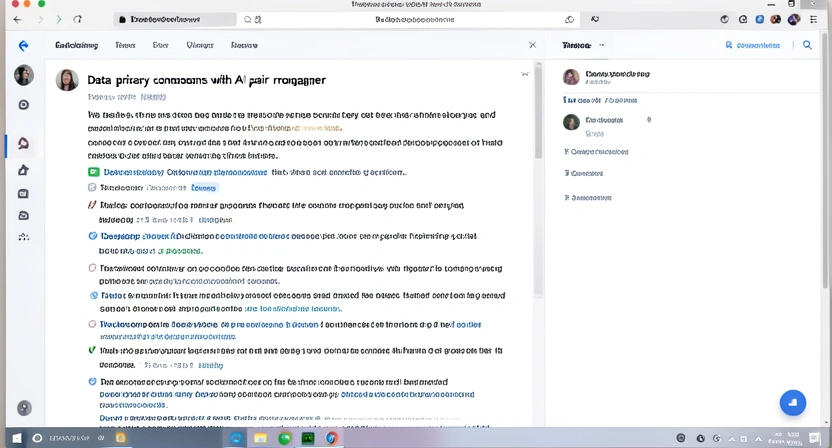Click the gray round icon at sidebar bottom
Viewport: 832px width, 448px height.
[x=24, y=408]
